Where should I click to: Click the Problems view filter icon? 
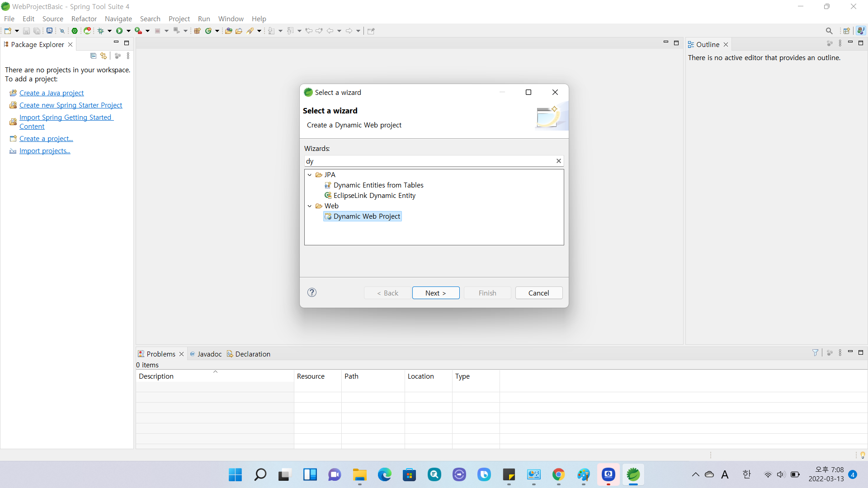coord(815,353)
